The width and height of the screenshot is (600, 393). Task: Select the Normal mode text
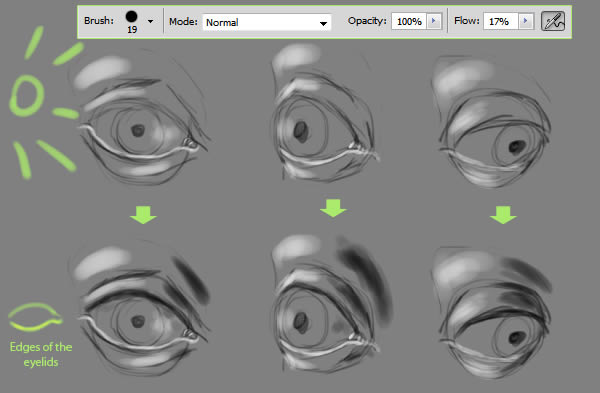point(222,23)
